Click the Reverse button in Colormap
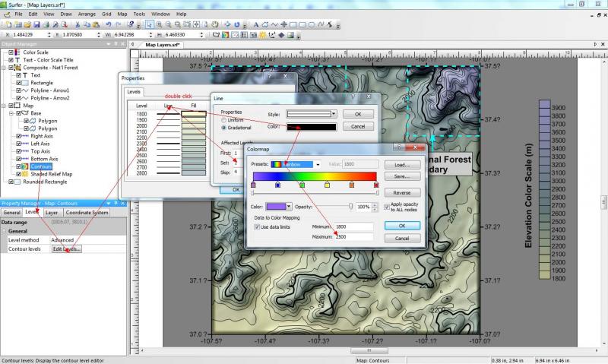This screenshot has width=608, height=364. click(x=402, y=193)
